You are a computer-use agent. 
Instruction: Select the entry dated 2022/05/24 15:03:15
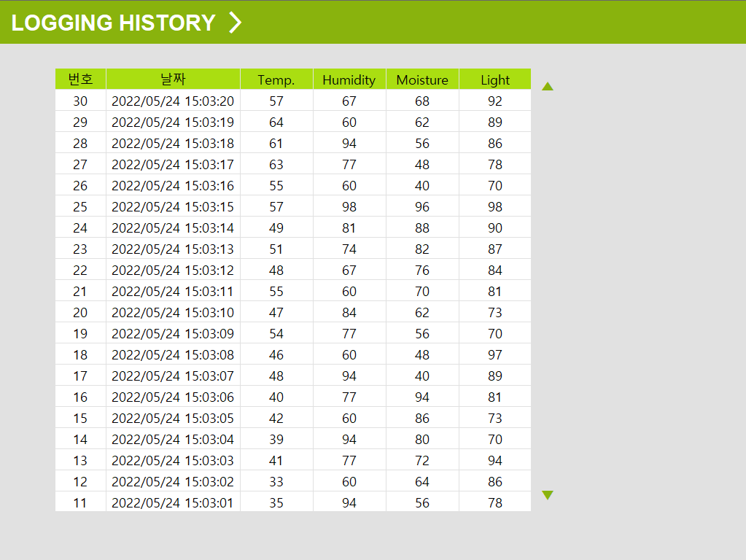click(173, 207)
